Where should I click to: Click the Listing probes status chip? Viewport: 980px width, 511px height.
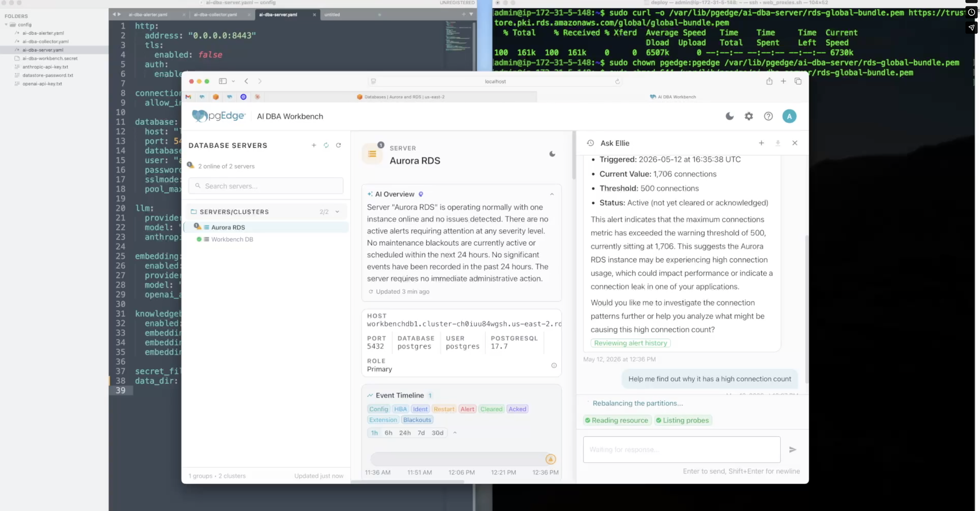click(x=683, y=420)
